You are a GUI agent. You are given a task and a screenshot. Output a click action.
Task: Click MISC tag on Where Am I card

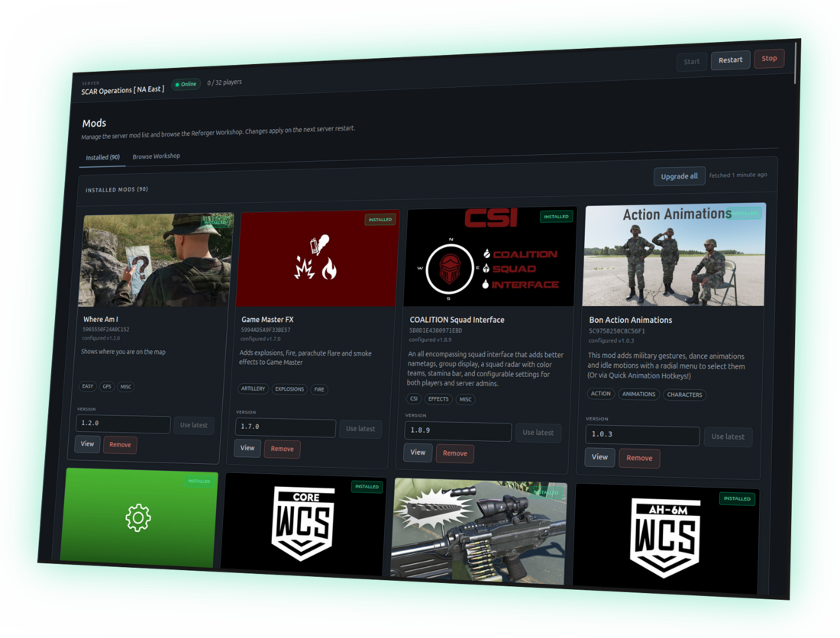pos(126,386)
